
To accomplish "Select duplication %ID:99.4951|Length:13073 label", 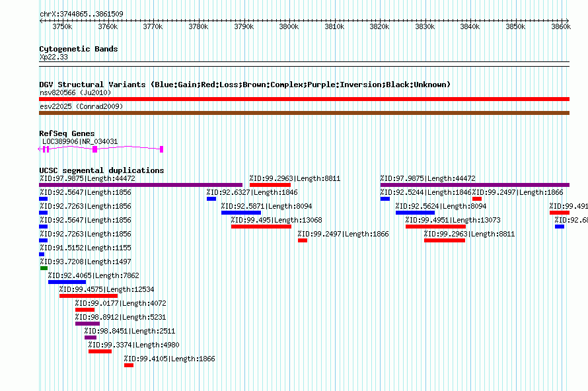I will [453, 220].
